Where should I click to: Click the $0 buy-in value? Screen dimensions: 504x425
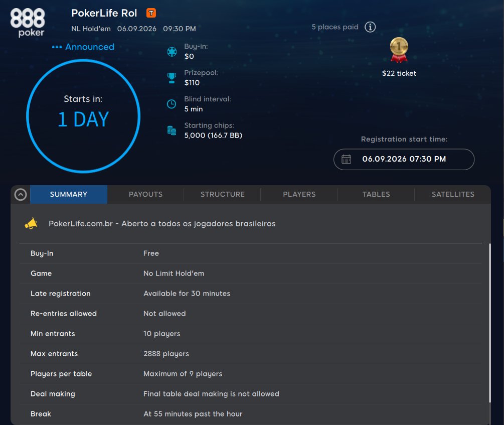189,56
